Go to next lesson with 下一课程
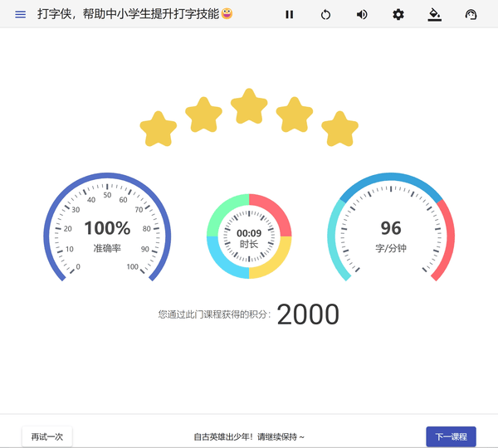Viewport: 498px width, 448px height. tap(451, 436)
